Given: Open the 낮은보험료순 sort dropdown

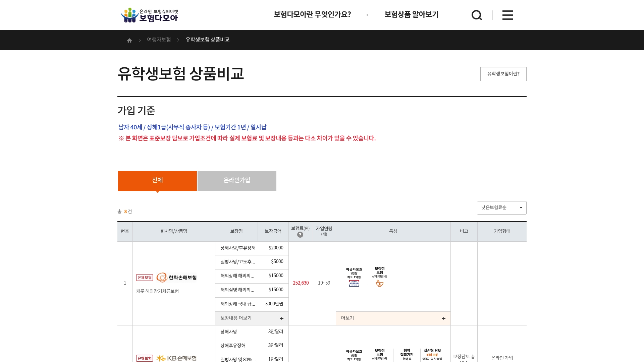Looking at the screenshot, I should click(501, 207).
